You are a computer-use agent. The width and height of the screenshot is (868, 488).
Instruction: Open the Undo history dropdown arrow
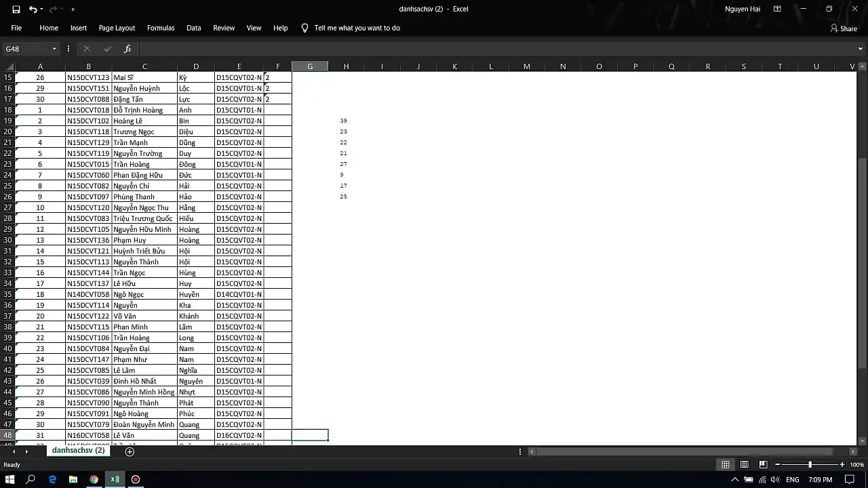(41, 9)
